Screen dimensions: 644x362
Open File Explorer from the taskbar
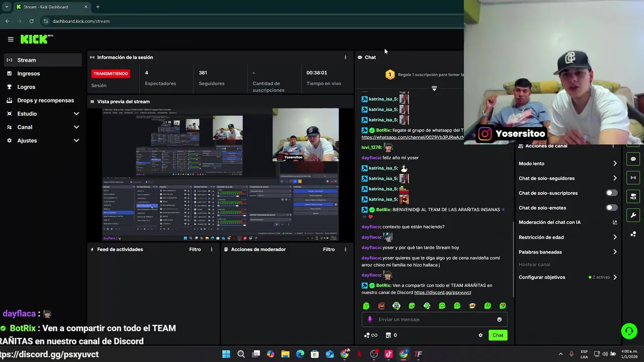pos(285,354)
